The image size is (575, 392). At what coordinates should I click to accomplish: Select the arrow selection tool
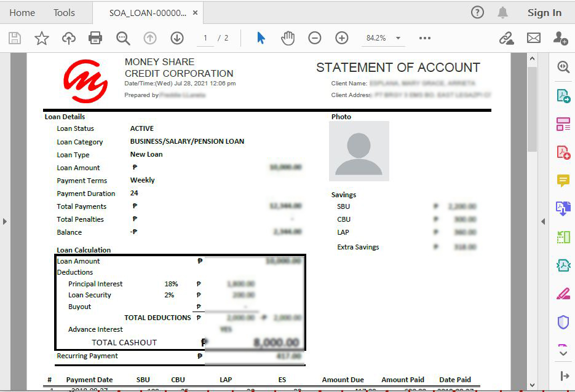click(261, 38)
